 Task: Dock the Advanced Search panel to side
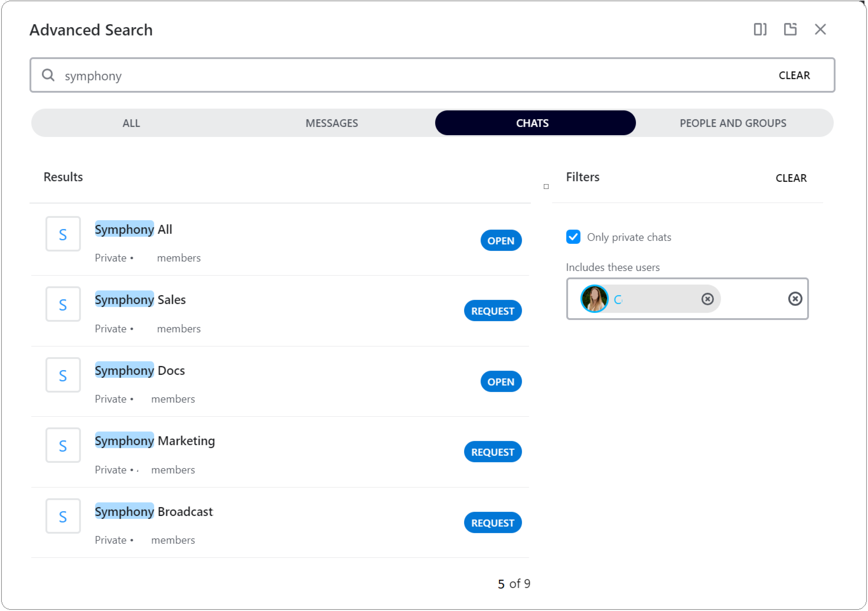760,30
